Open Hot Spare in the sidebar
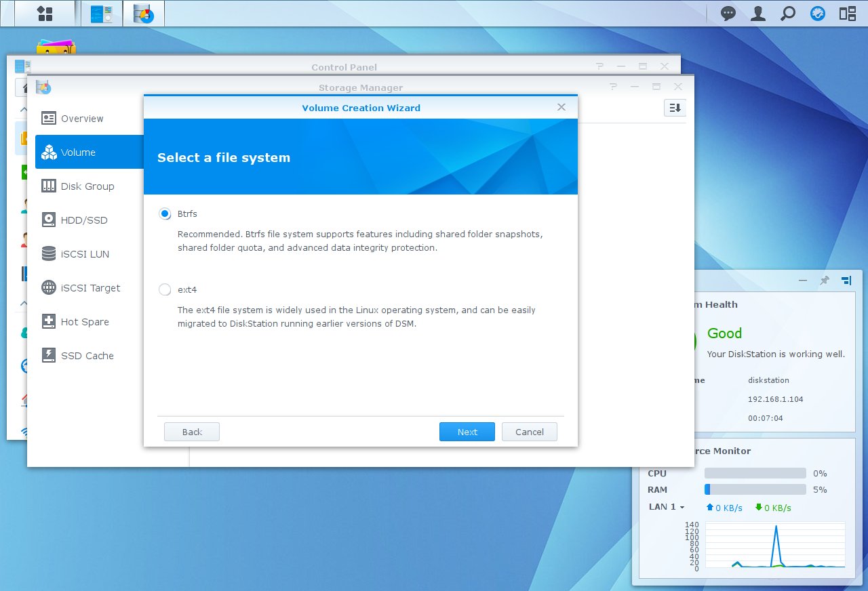Screen dimensions: 868x591 point(90,322)
